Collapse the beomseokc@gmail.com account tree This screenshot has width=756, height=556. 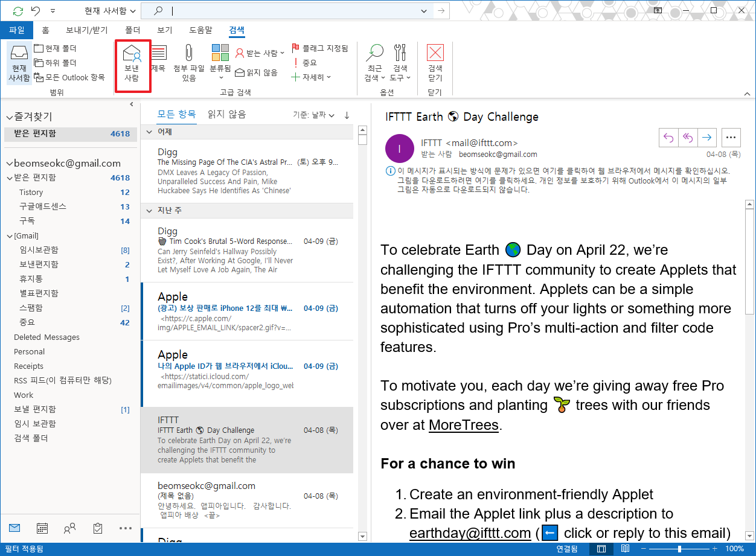(x=10, y=164)
